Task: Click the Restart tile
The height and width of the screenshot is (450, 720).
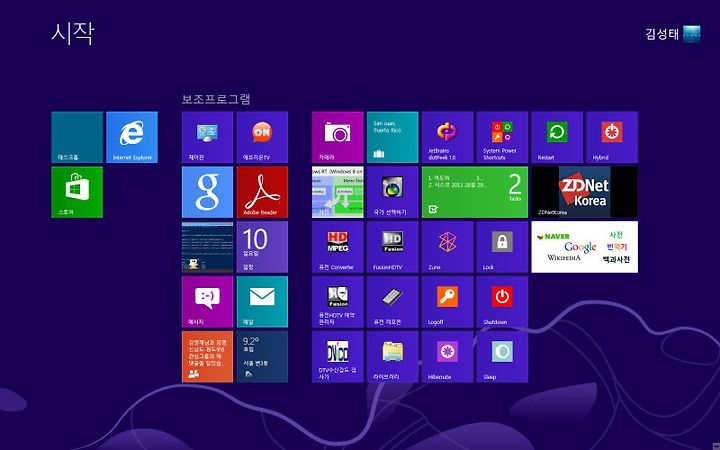Action: [x=557, y=137]
